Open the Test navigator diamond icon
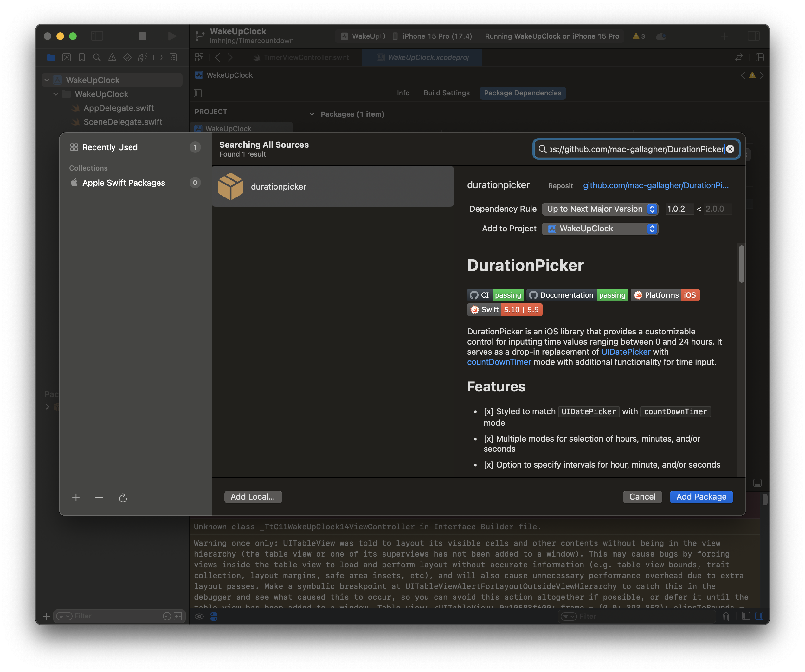Screen dimensions: 805x672 point(127,57)
